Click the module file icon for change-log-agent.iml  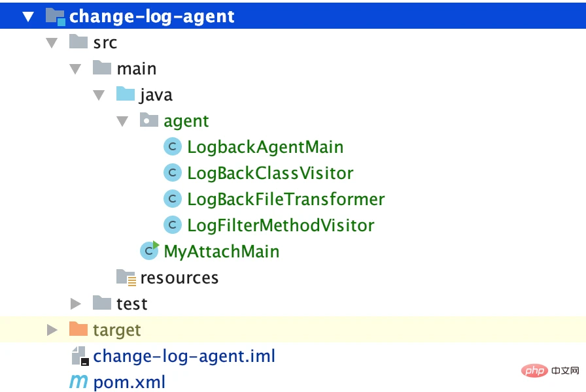pos(78,356)
